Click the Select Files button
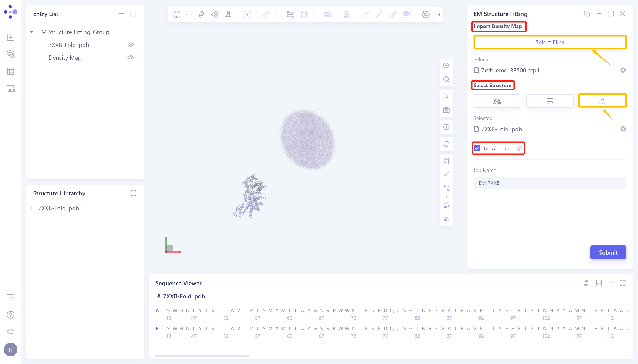This screenshot has width=638, height=364. pyautogui.click(x=549, y=42)
